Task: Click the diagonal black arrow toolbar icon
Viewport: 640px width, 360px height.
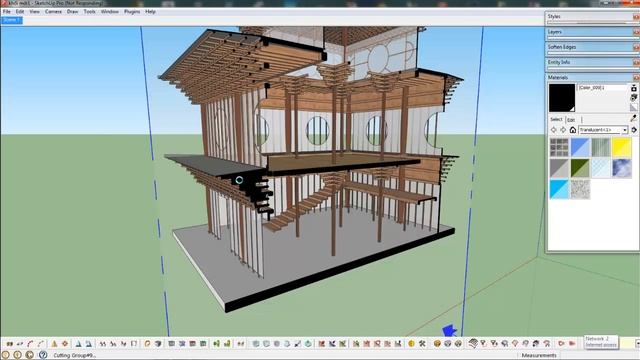Action: coord(298,344)
